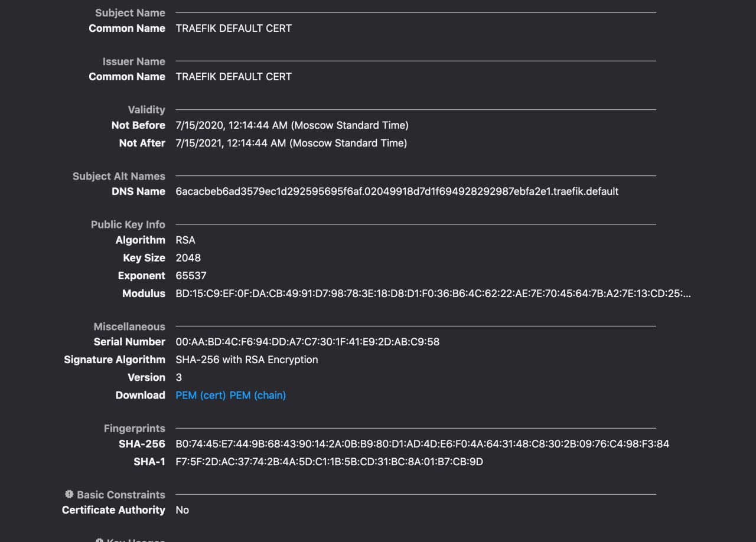
Task: Click the Not After field label
Action: pos(142,143)
